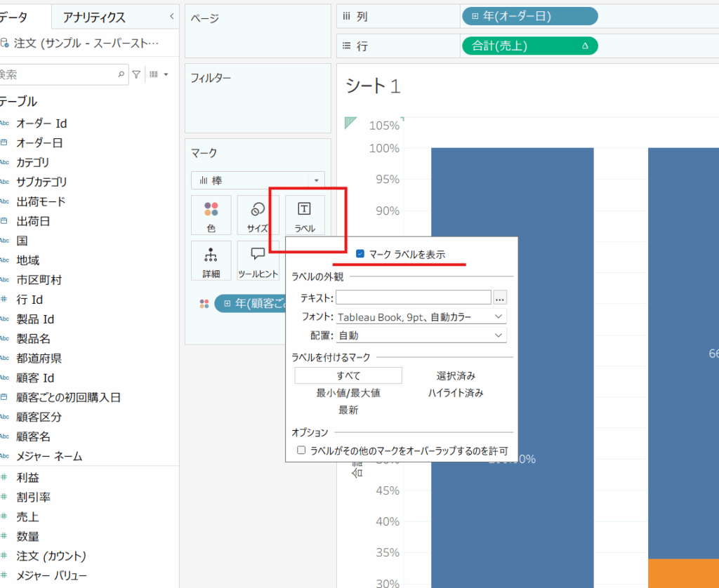This screenshot has height=588, width=719.
Task: Switch to the アナリティクス tab
Action: coord(94,18)
